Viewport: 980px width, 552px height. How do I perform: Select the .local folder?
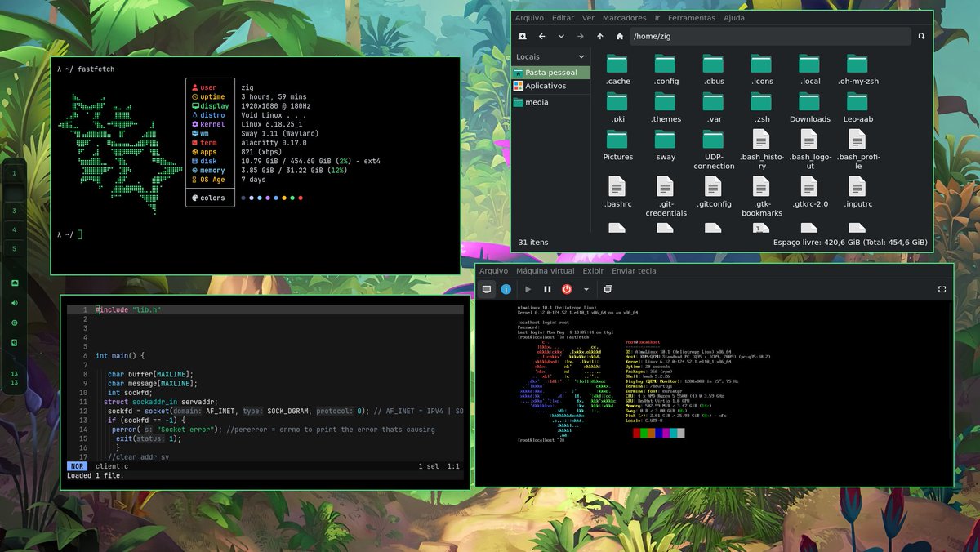click(810, 70)
